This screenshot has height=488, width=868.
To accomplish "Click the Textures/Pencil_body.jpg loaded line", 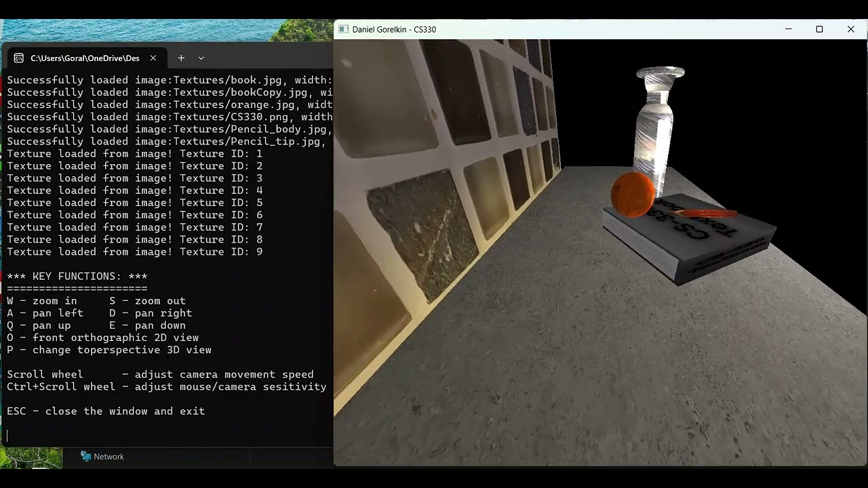I will [x=170, y=129].
